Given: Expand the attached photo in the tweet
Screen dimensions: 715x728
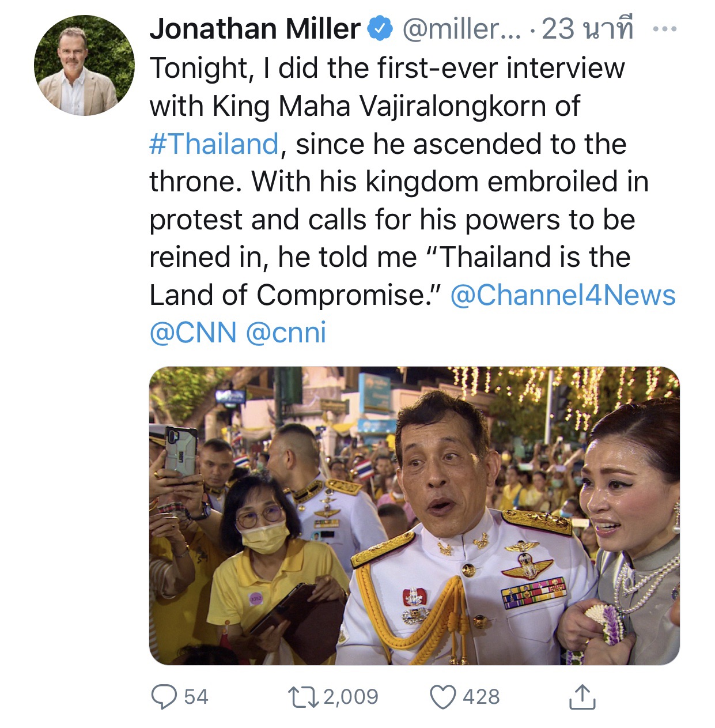Looking at the screenshot, I should click(414, 515).
